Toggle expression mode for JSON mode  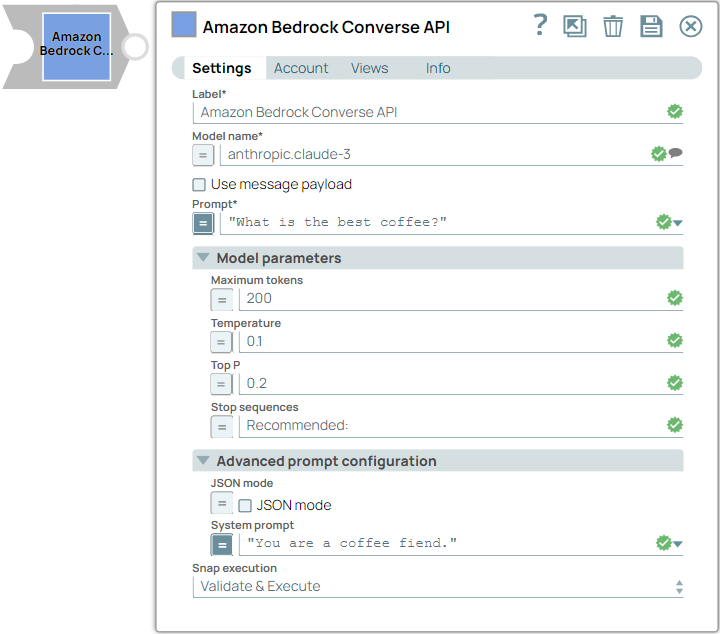(x=222, y=503)
